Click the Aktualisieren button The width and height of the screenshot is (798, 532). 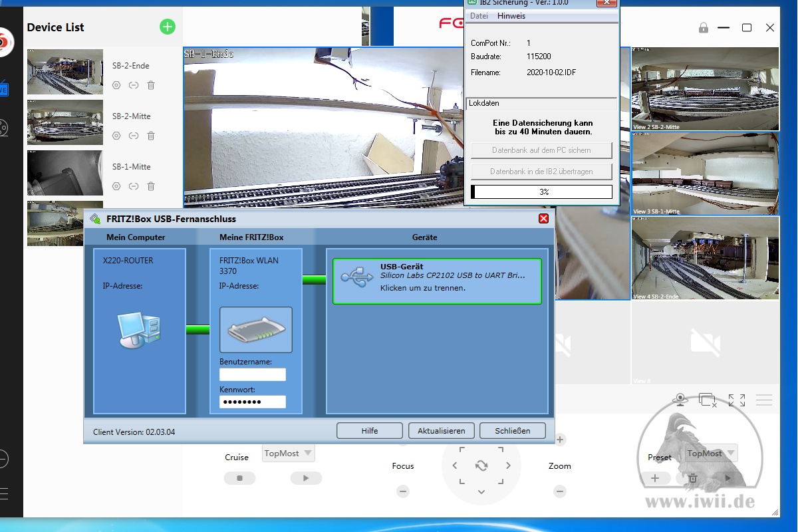coord(442,431)
